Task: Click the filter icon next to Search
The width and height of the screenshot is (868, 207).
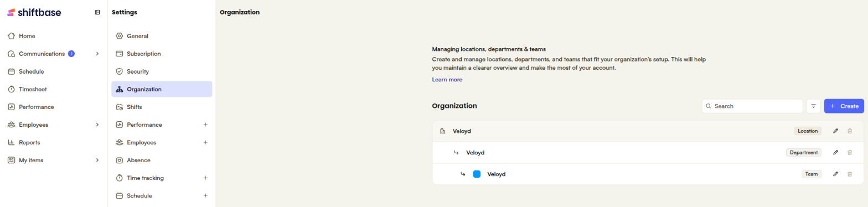Action: coord(813,106)
